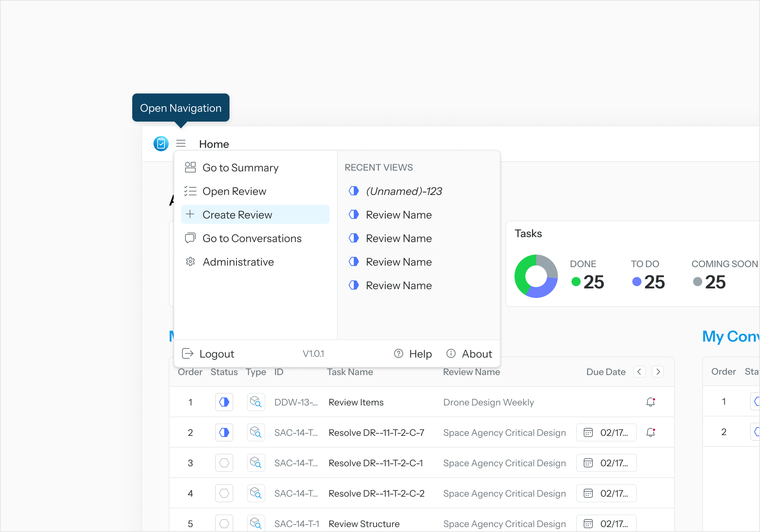Click the Logout icon

188,354
